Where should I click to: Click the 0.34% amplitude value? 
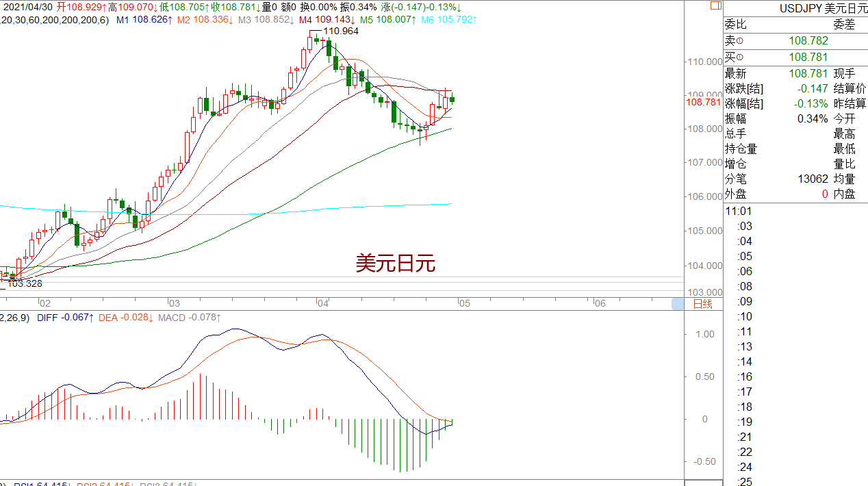(x=813, y=118)
